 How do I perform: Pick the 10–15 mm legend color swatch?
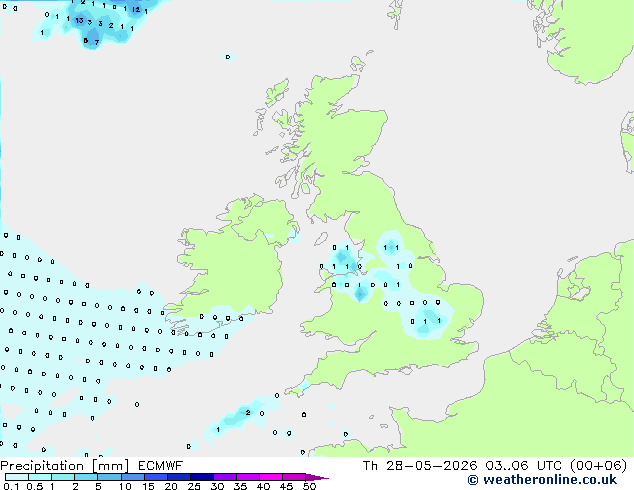click(133, 477)
